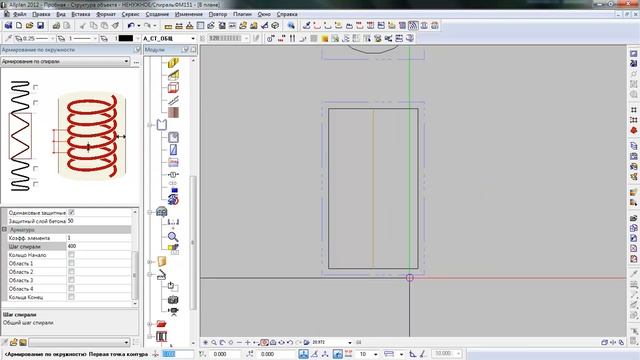Expand the yellow folder node in module tree
Image resolution: width=640 pixels, height=360 pixels.
pos(150,262)
